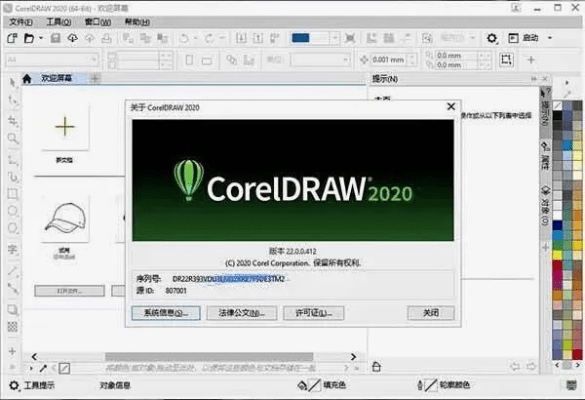This screenshot has height=400, width=585.
Task: Click the horizontal scroll left arrow
Action: click(x=34, y=357)
